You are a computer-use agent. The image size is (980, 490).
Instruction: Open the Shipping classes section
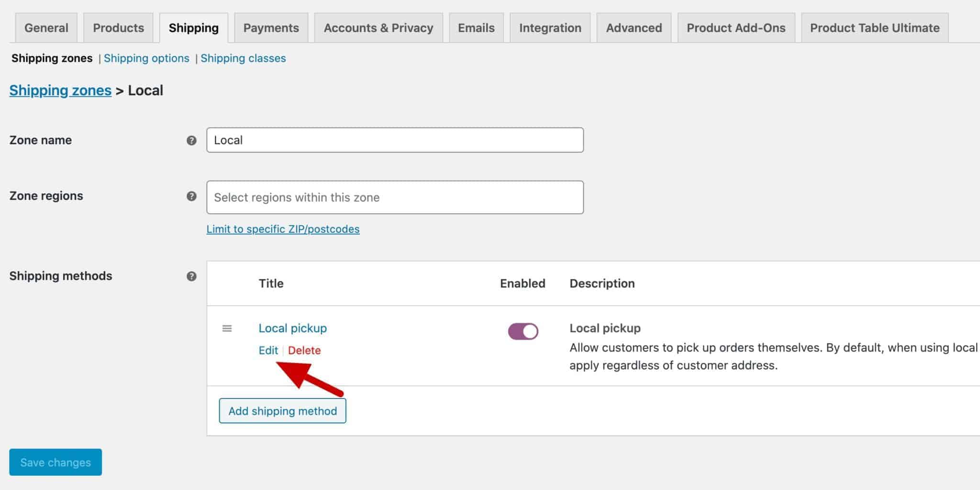pyautogui.click(x=243, y=58)
